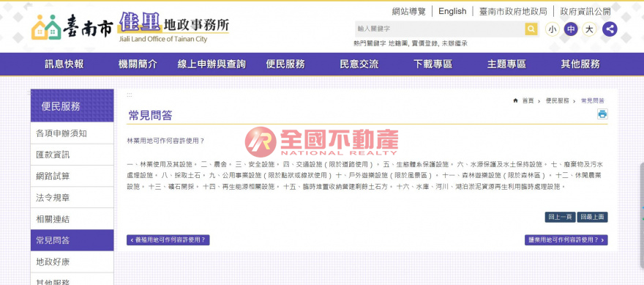Click hot keyword 地籍圖

coord(398,43)
